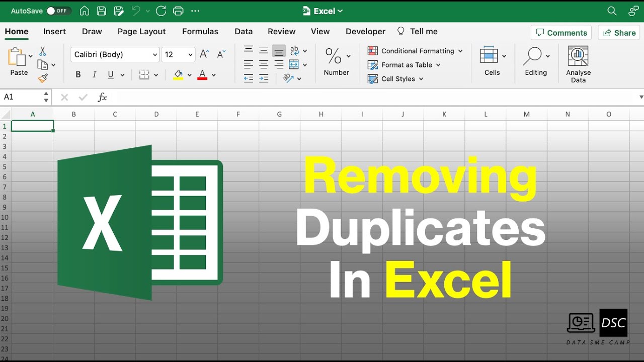Apply yellow fill color to cell
Viewport: 644px width, 362px height.
point(178,75)
